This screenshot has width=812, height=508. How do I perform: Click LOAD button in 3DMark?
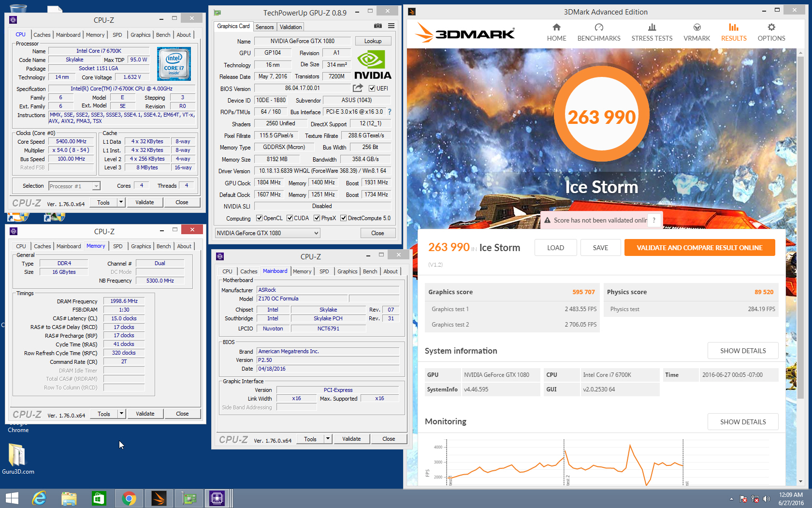(555, 248)
